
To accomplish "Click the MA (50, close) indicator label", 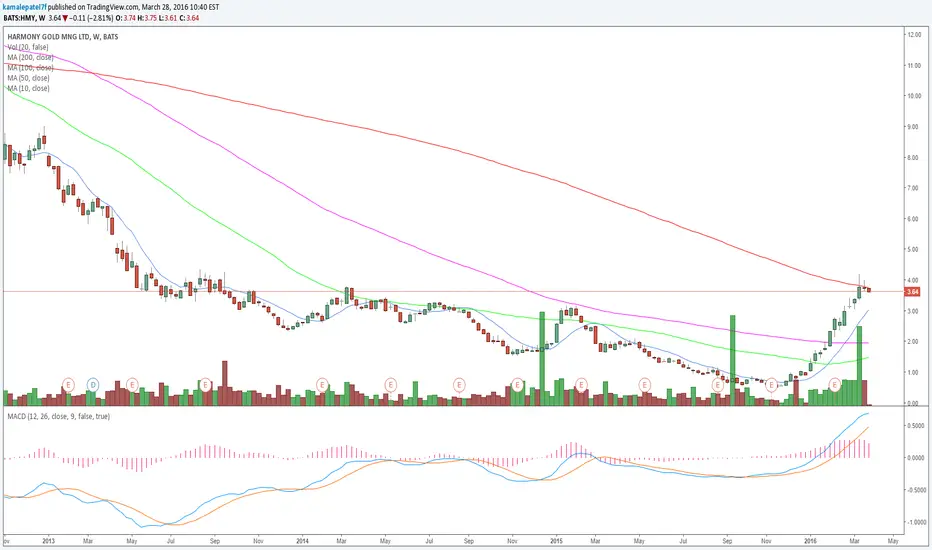I will 29,78.
